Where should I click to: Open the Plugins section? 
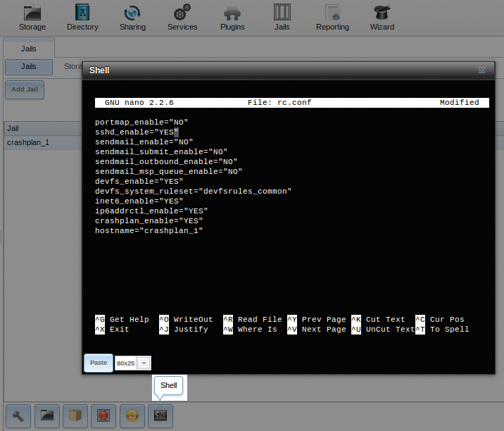pyautogui.click(x=232, y=18)
